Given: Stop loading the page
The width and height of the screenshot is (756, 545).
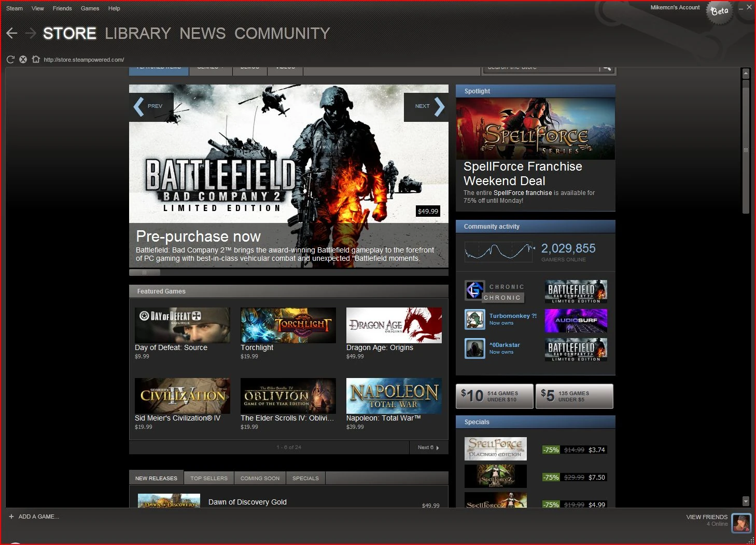Looking at the screenshot, I should coord(23,59).
